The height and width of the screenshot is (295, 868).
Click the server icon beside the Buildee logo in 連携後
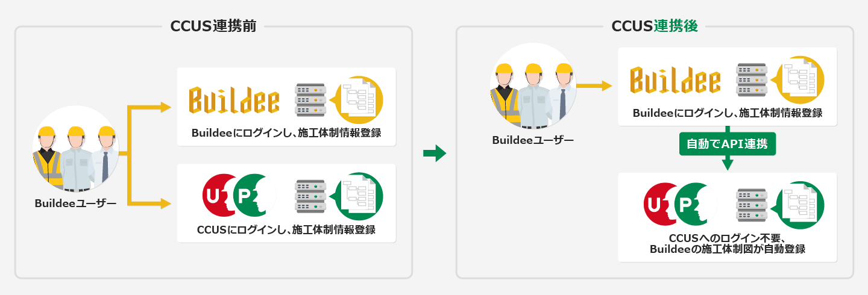coord(751,80)
